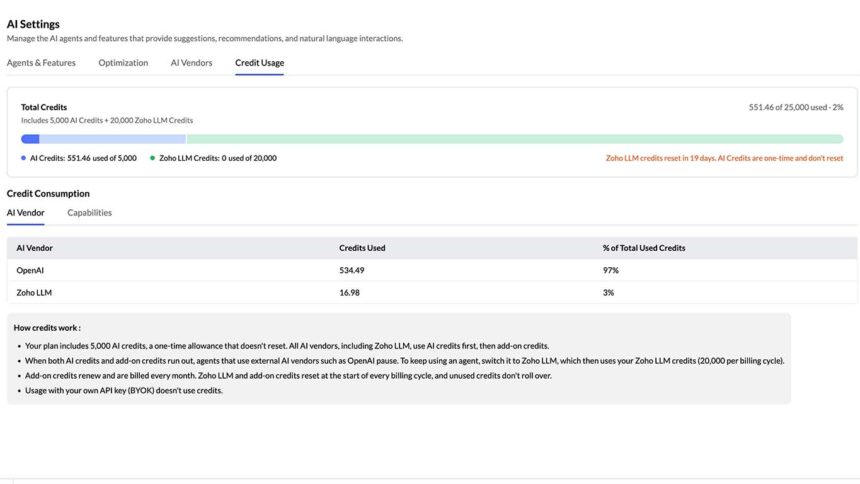Select the Credit Usage tab
This screenshot has width=860, height=484.
click(259, 63)
